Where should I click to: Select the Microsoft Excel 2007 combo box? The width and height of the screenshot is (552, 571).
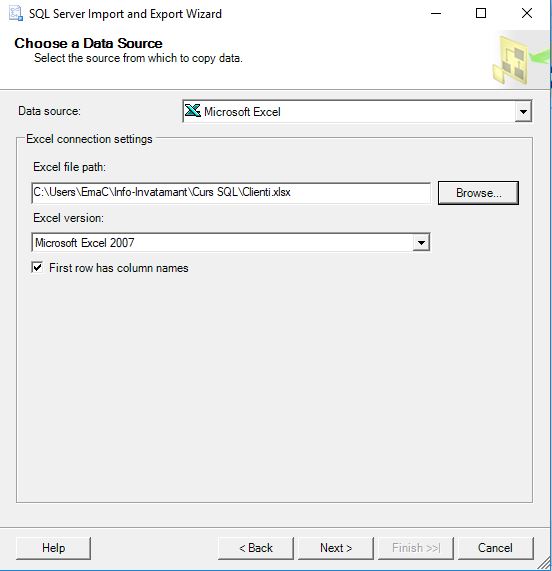click(231, 243)
